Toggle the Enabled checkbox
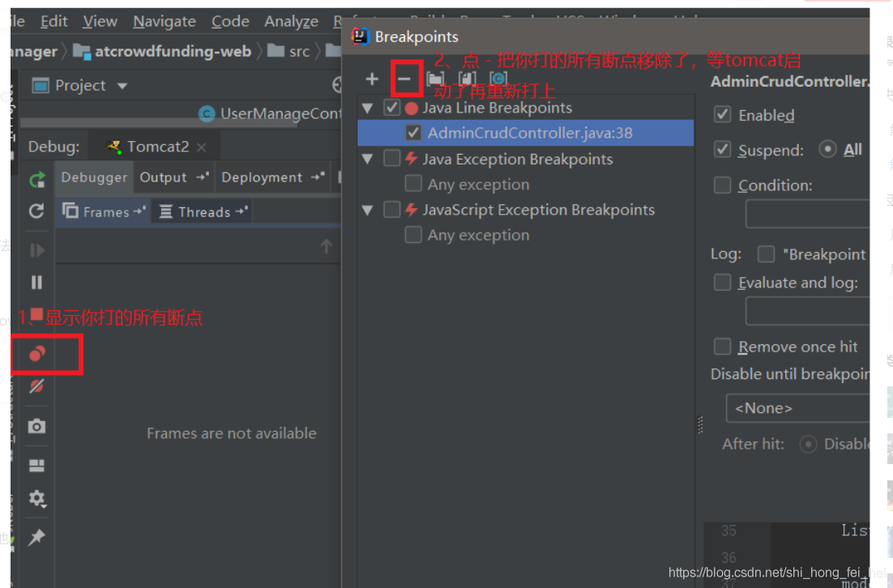The height and width of the screenshot is (588, 893). click(x=722, y=114)
